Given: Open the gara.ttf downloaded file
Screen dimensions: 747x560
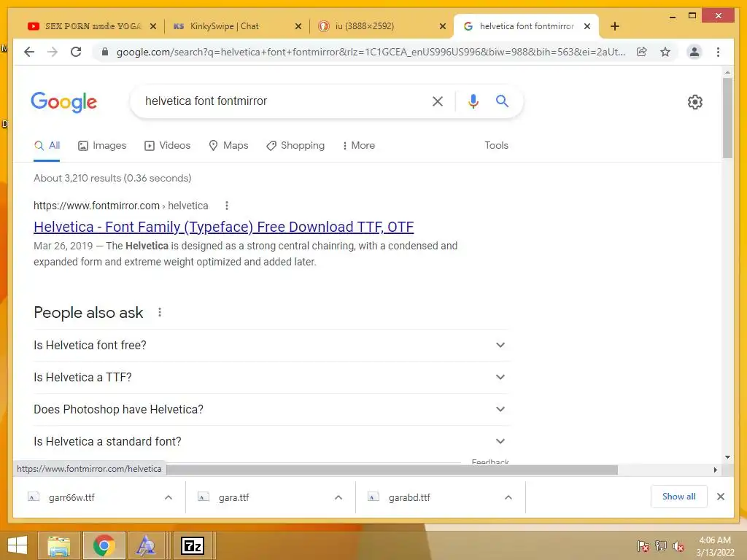Looking at the screenshot, I should (233, 497).
